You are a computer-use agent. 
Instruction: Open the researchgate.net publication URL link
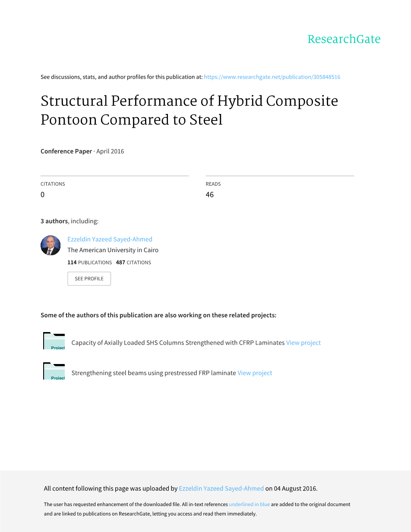[x=272, y=77]
